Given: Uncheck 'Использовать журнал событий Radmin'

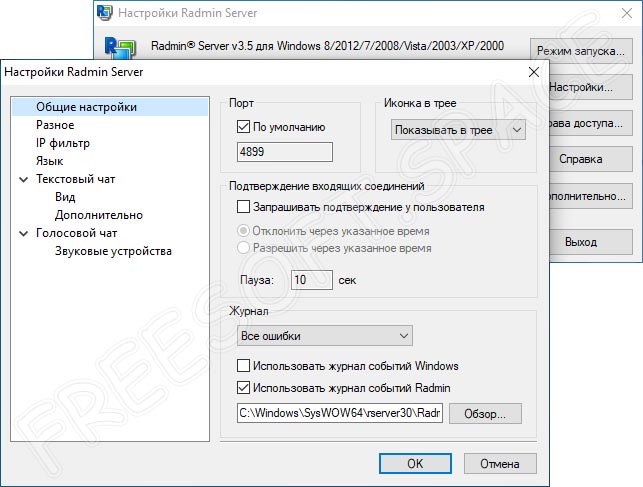Looking at the screenshot, I should pos(243,387).
